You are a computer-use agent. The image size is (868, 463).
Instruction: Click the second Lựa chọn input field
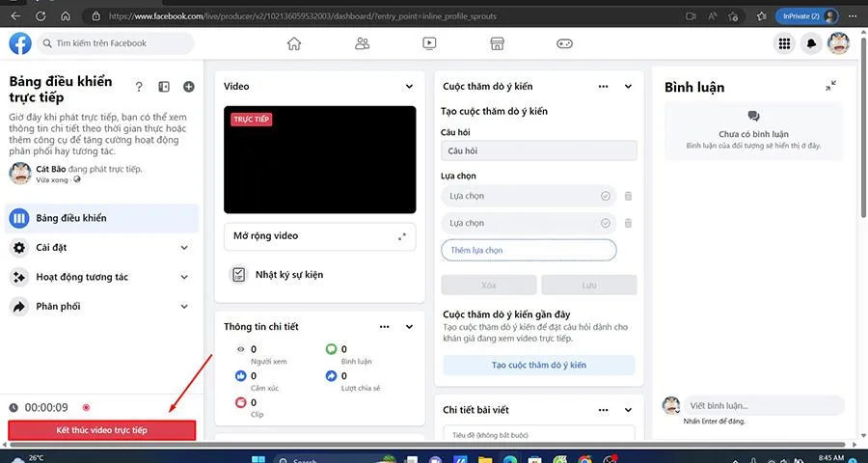click(x=529, y=223)
